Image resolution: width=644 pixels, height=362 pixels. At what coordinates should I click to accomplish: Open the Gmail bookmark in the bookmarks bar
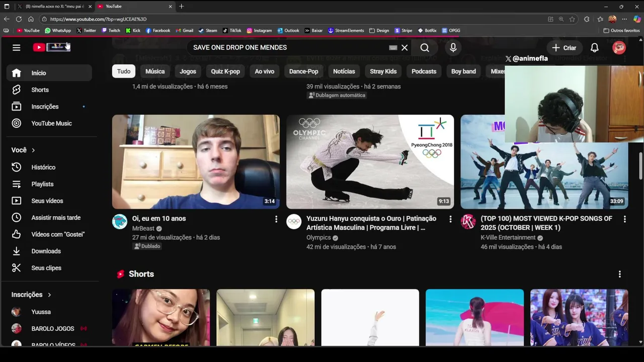coord(184,31)
